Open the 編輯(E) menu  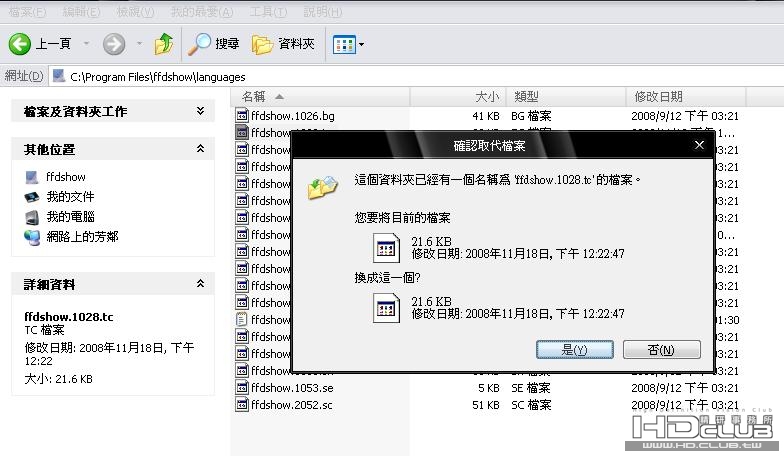pyautogui.click(x=81, y=12)
